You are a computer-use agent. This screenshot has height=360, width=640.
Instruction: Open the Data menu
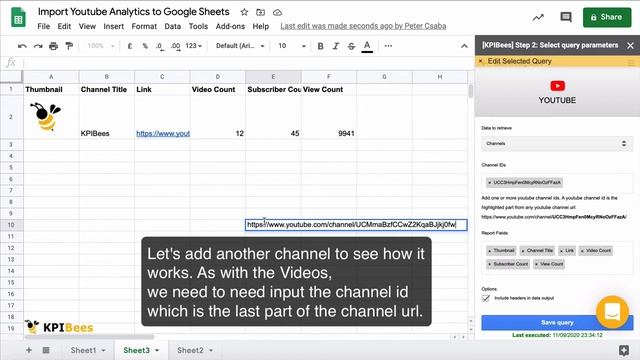click(x=173, y=26)
